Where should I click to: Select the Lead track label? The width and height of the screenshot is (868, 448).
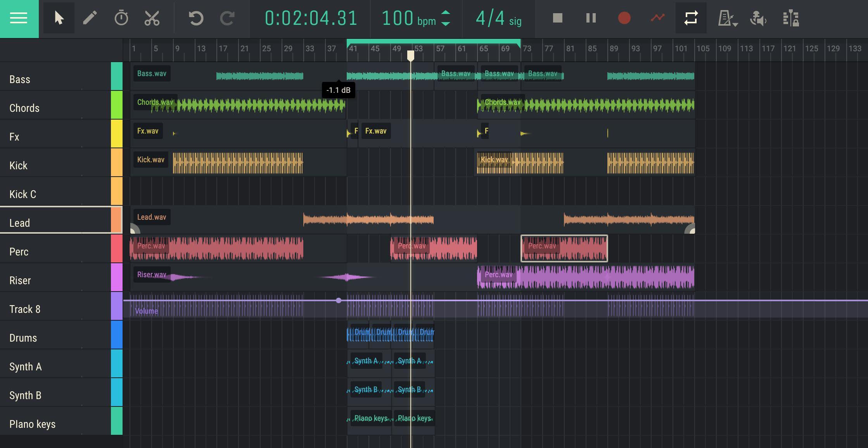[x=19, y=222]
